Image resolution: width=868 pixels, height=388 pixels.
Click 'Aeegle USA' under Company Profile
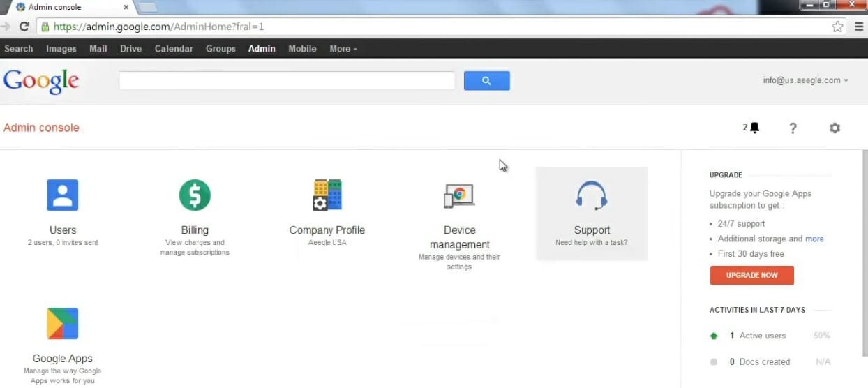click(327, 243)
